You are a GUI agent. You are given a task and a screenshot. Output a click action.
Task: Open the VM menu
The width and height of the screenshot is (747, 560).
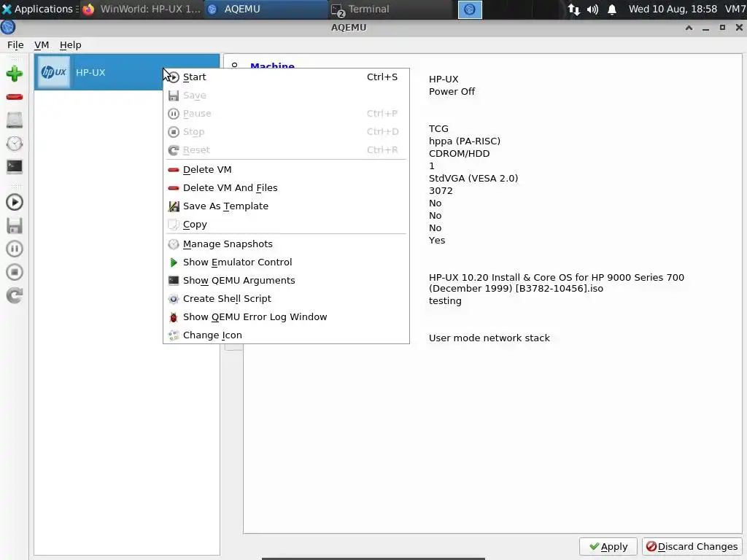tap(42, 44)
